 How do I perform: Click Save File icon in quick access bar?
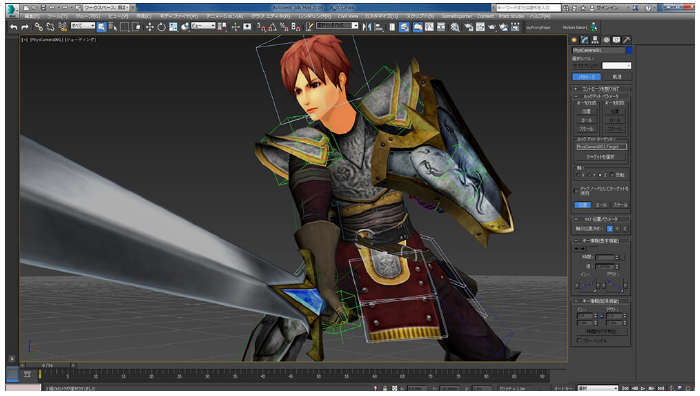43,8
